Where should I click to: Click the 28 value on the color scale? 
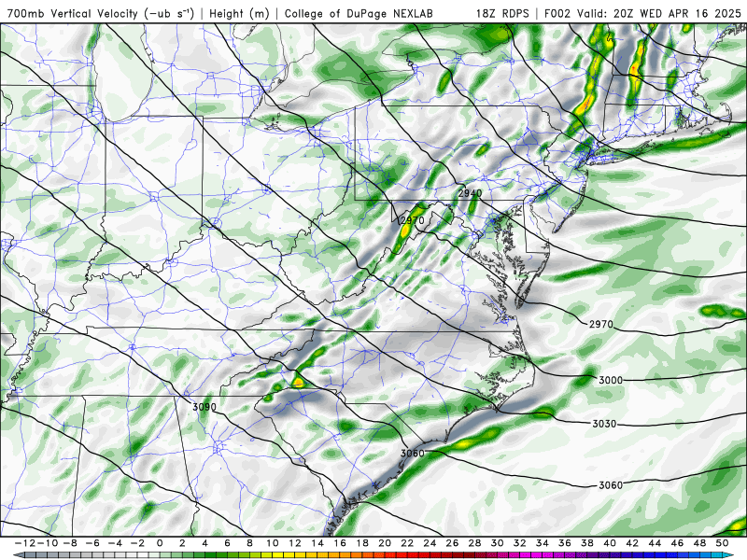[474, 543]
